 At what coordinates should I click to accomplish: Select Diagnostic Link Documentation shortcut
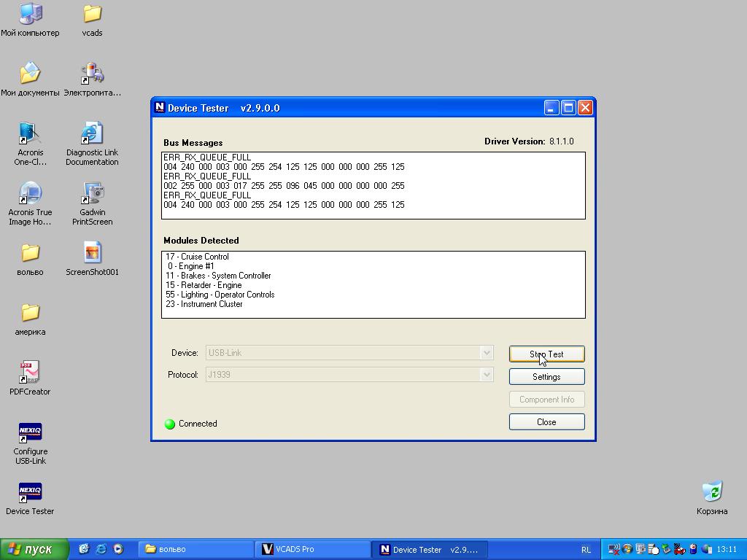pos(92,144)
